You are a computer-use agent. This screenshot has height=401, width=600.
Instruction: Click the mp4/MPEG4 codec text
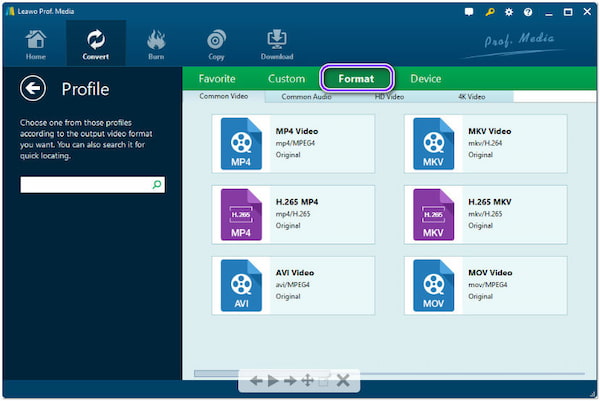coord(295,143)
